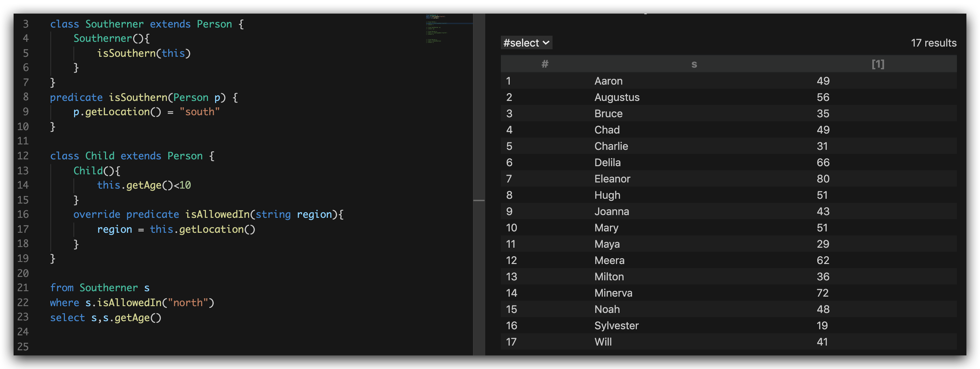Click the [1] column header

click(878, 64)
